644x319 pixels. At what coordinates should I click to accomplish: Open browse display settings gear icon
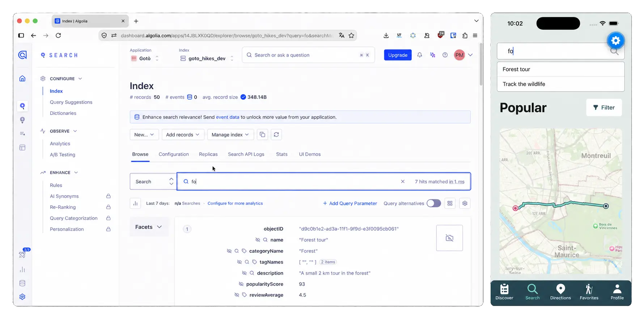point(465,203)
